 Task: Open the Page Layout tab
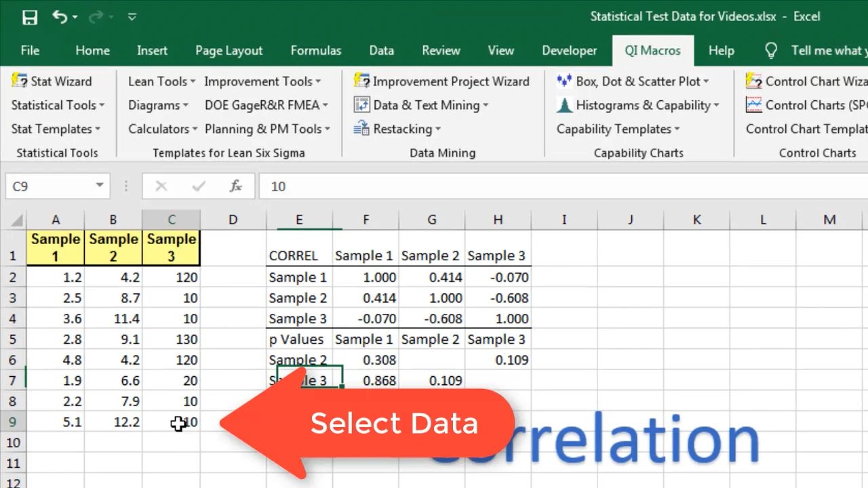pos(229,51)
